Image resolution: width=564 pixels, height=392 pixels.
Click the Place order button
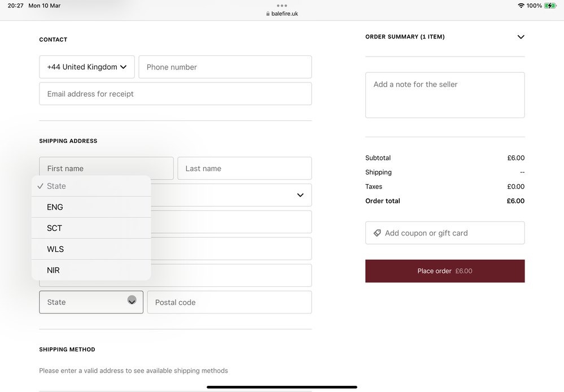point(445,271)
